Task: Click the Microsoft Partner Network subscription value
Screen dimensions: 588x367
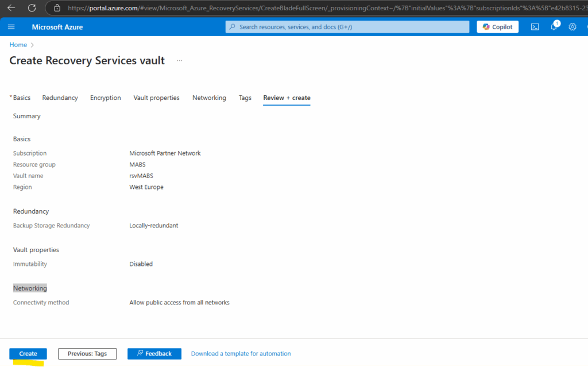Action: 165,153
